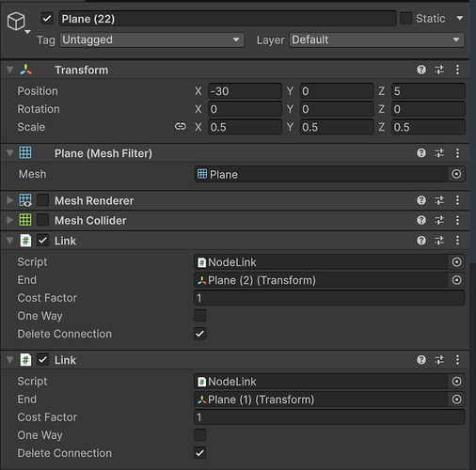Enable One Way on first Link
This screenshot has height=470, width=476.
coord(199,316)
